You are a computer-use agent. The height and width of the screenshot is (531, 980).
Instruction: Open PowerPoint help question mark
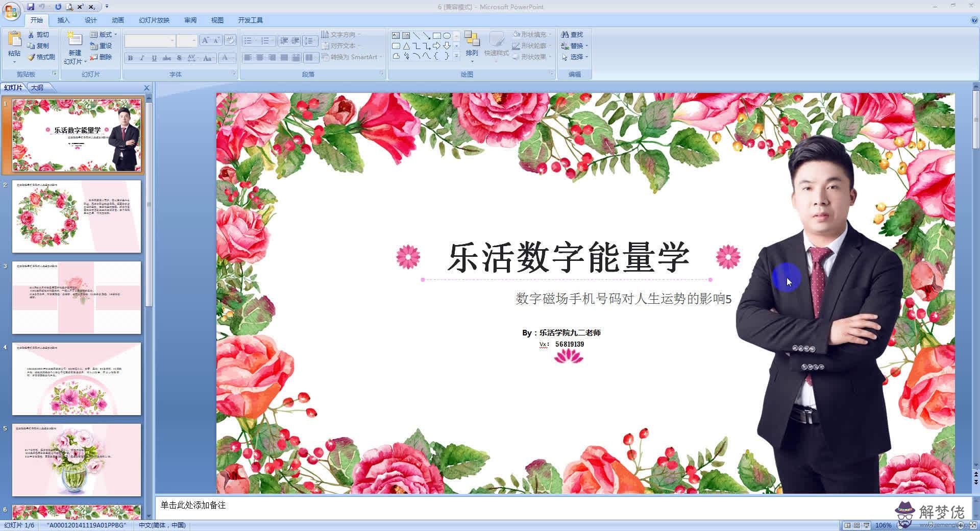point(974,20)
